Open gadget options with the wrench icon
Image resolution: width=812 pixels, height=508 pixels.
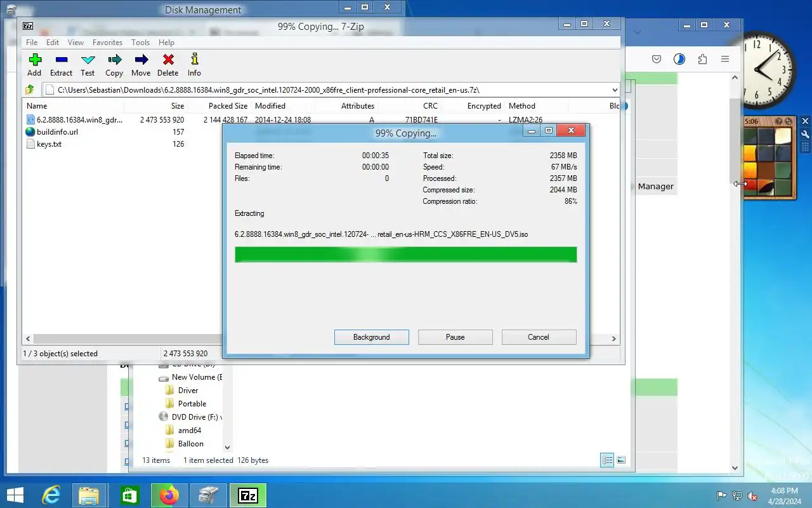805,135
